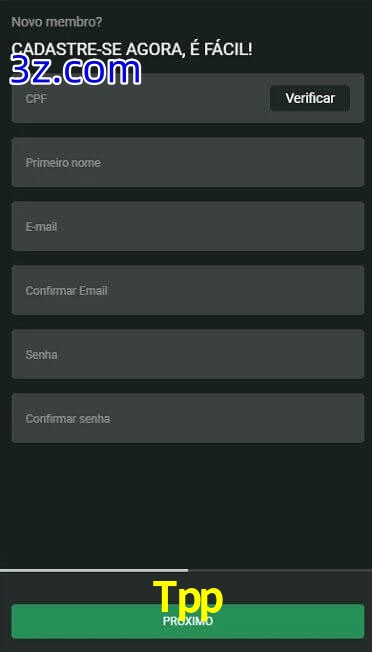The height and width of the screenshot is (652, 372).
Task: Click the 'Primeiro nome' placeholder text
Action: [63, 163]
